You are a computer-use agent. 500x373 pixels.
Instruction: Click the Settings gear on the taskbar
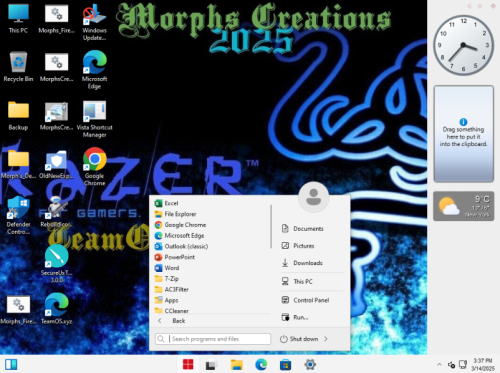tap(310, 364)
